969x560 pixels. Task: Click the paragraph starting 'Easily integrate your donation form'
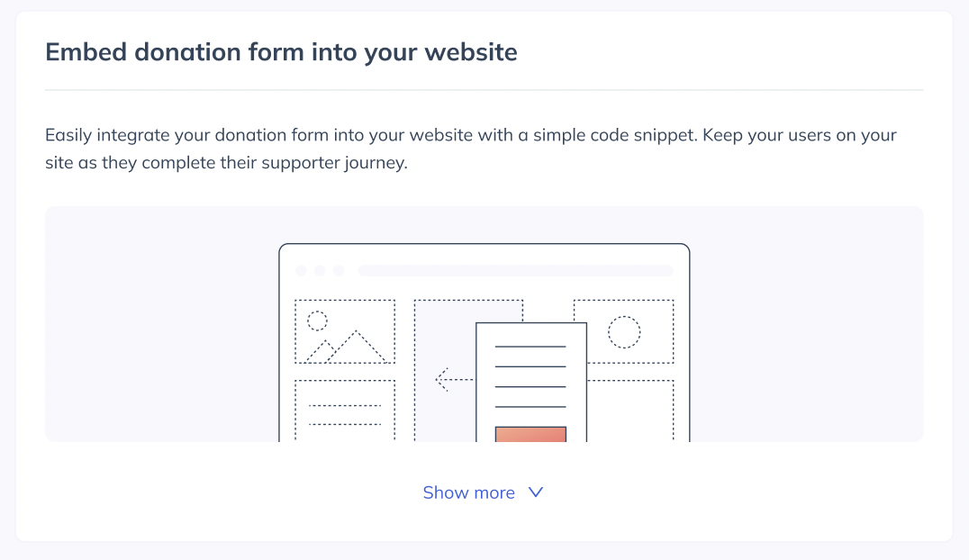[471, 149]
